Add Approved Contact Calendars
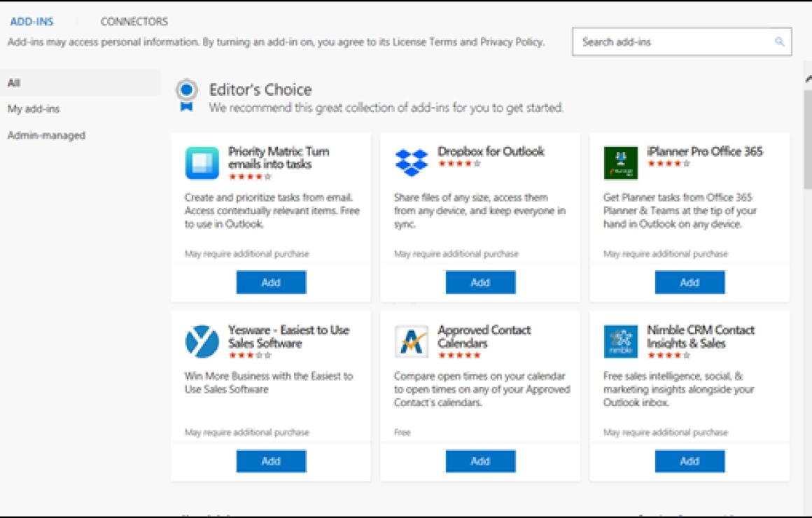The width and height of the screenshot is (812, 518). [481, 461]
